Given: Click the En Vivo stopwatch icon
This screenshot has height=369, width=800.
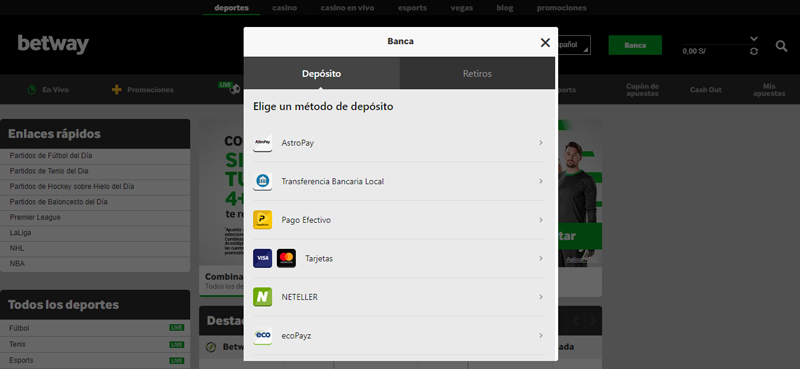Looking at the screenshot, I should [x=32, y=90].
